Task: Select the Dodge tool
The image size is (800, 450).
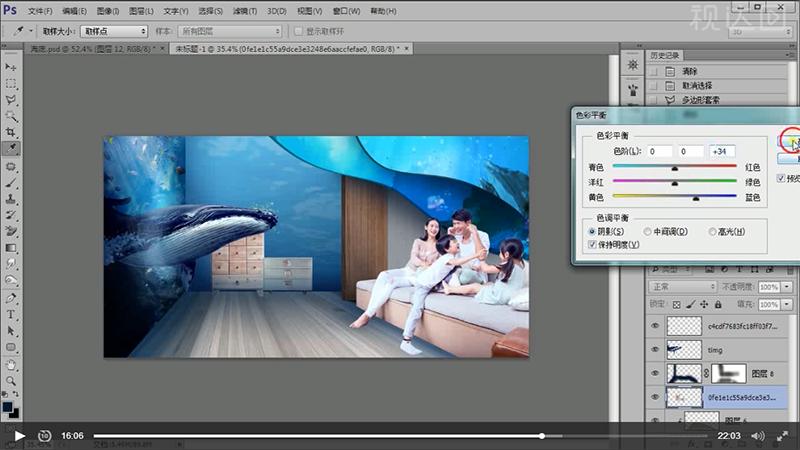Action: pyautogui.click(x=11, y=280)
